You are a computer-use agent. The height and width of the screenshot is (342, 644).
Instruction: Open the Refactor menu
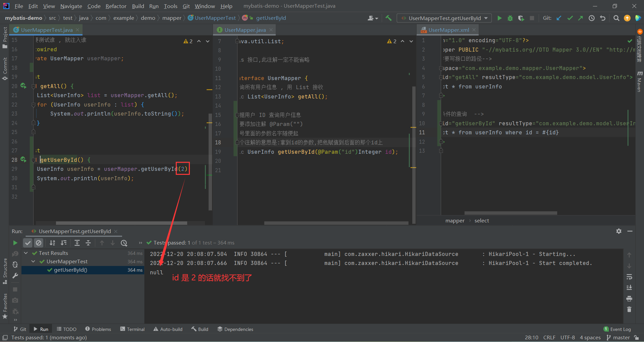click(x=116, y=6)
